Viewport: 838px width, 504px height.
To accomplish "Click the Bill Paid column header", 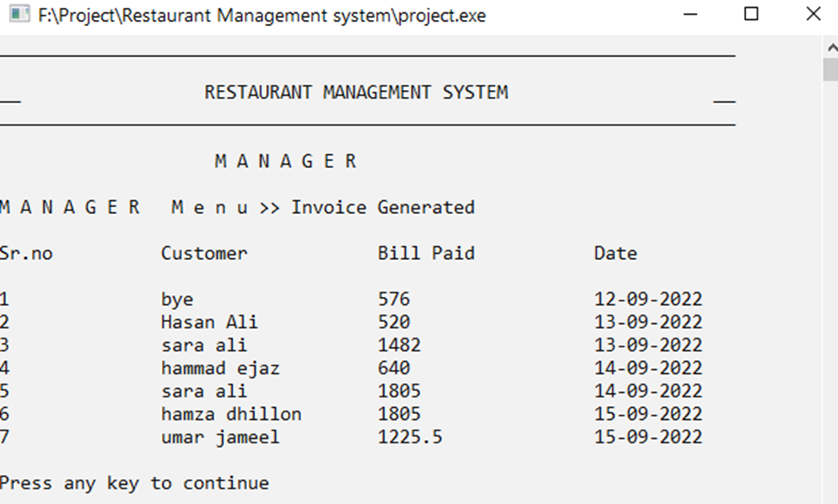I will (x=425, y=252).
